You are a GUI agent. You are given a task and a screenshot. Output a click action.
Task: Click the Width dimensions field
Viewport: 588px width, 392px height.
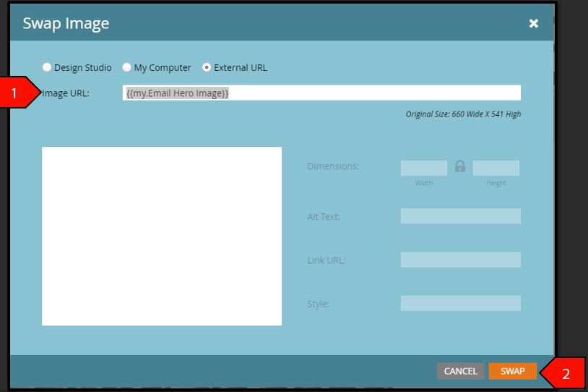coord(424,168)
